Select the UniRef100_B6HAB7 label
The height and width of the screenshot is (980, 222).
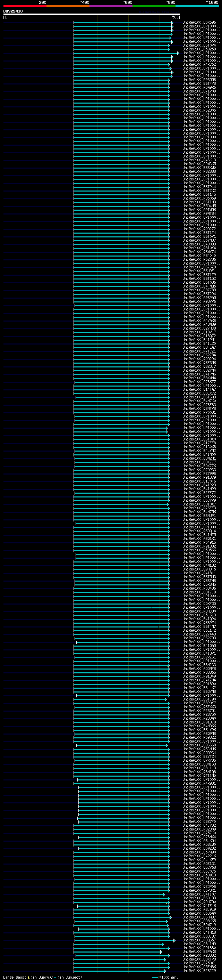pyautogui.click(x=199, y=917)
